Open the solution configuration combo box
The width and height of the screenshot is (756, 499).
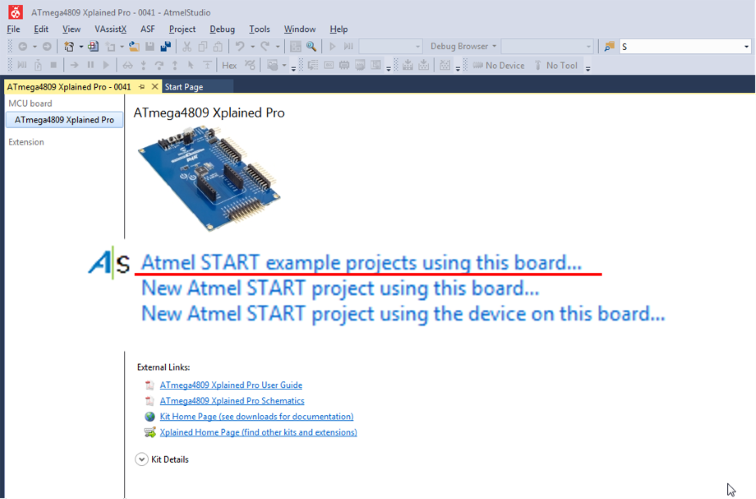pyautogui.click(x=391, y=46)
